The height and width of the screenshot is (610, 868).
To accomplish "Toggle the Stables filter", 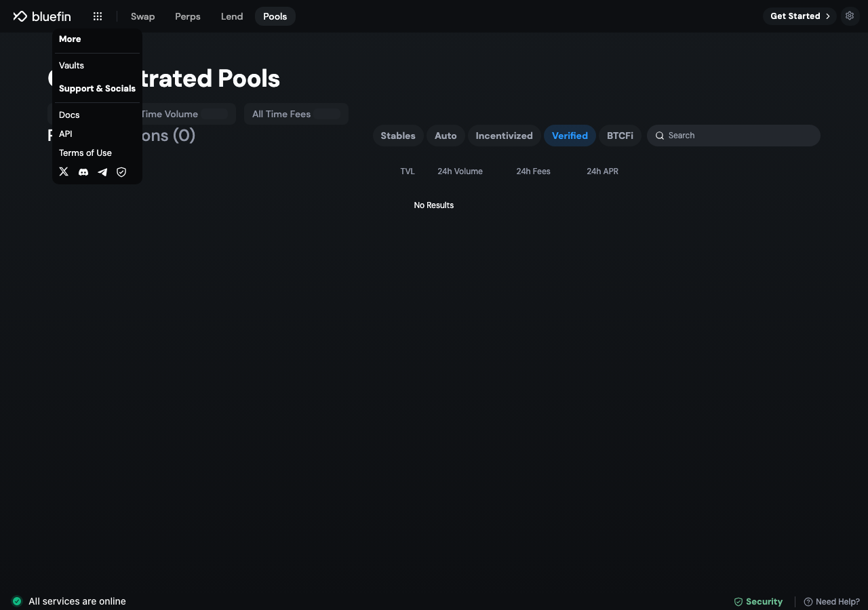I will click(398, 136).
